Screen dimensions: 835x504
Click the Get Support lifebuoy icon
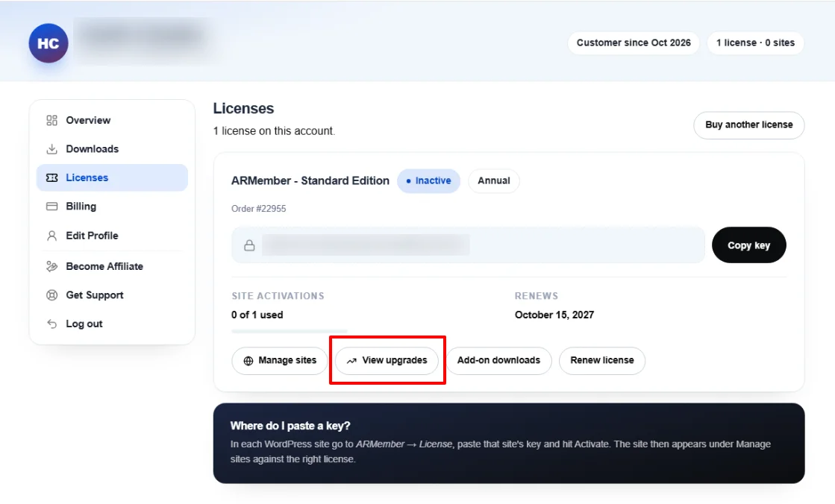51,294
